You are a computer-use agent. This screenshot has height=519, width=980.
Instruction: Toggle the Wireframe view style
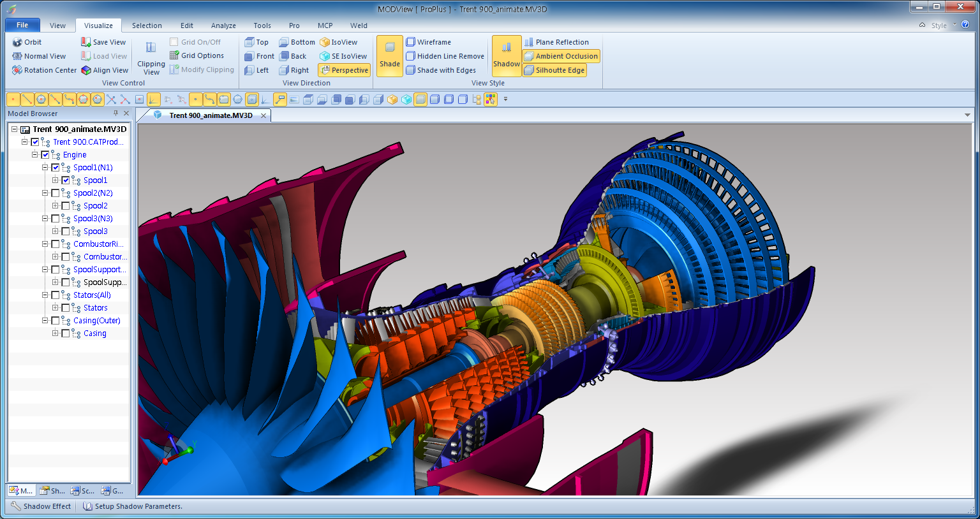(x=429, y=42)
